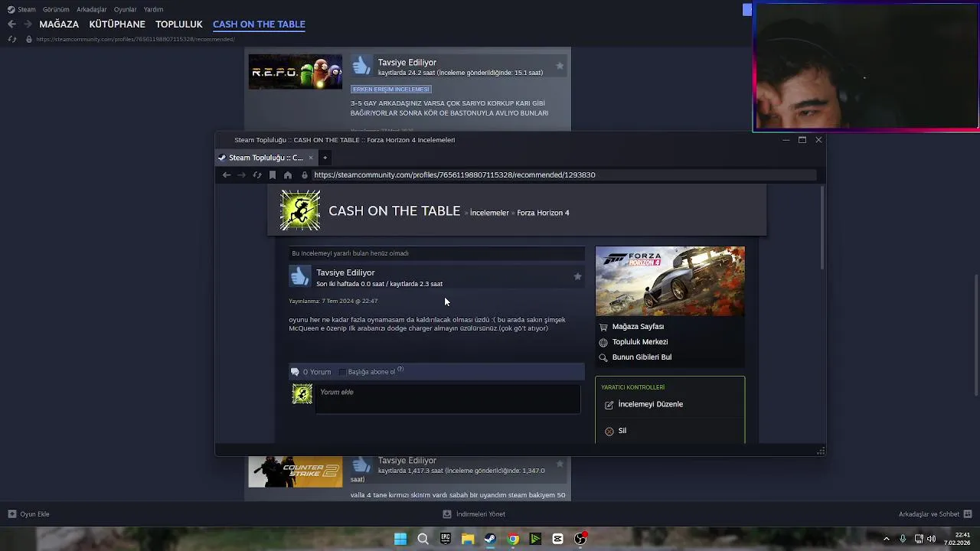Click the padlock icon beside popup URL
The height and width of the screenshot is (551, 980).
[305, 175]
